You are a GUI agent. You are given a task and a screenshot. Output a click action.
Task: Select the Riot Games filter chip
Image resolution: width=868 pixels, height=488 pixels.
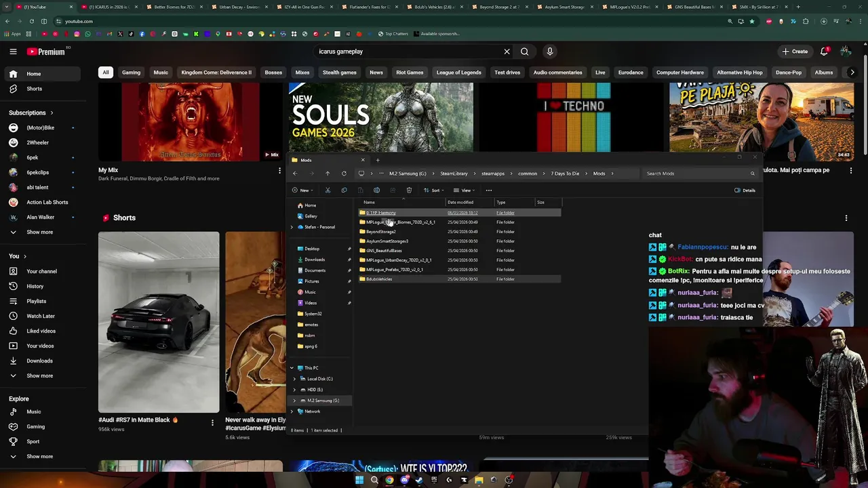click(410, 73)
